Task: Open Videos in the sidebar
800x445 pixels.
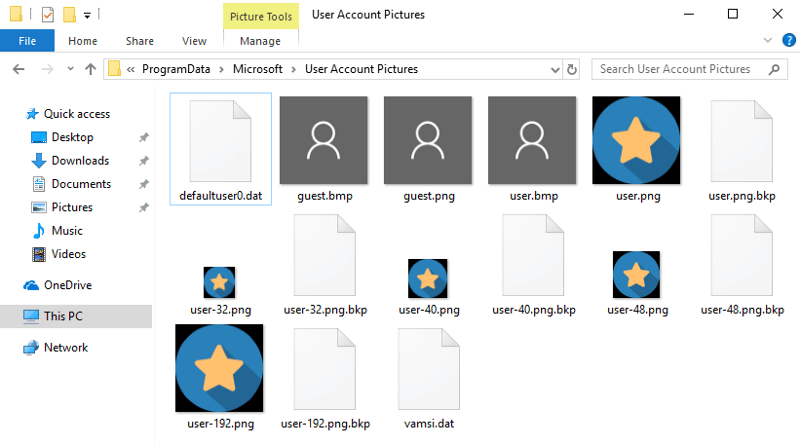Action: coord(68,254)
